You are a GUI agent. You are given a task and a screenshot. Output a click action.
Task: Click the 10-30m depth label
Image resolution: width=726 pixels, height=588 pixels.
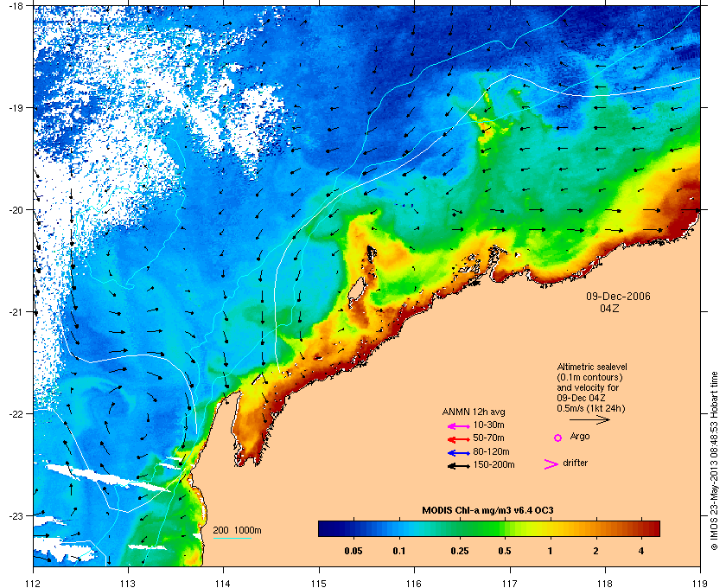(488, 425)
